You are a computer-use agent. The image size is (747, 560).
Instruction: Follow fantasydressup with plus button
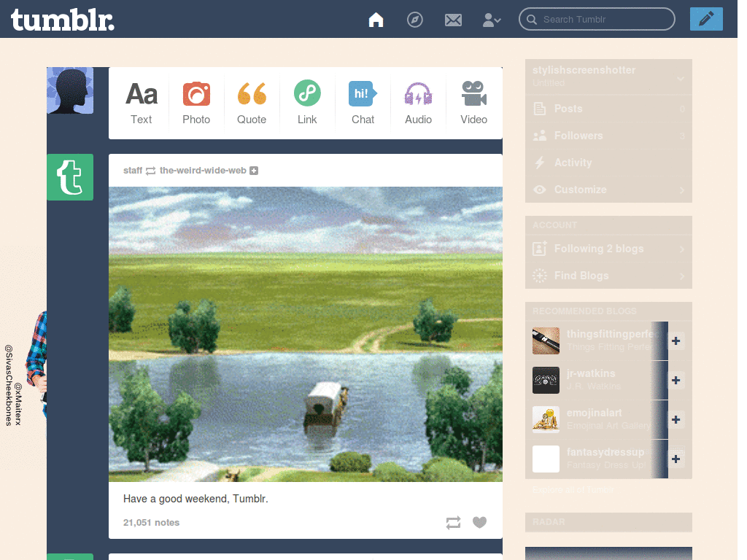tap(676, 459)
